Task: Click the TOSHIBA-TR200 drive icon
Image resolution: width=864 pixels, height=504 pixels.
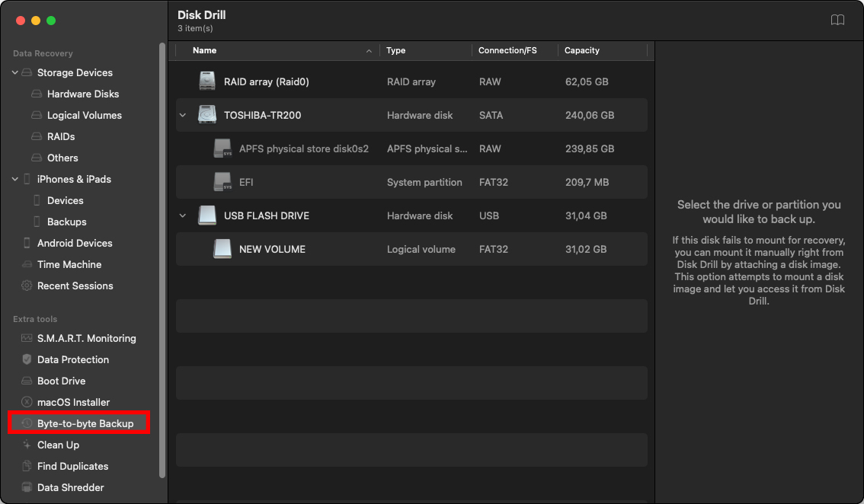Action: click(207, 115)
